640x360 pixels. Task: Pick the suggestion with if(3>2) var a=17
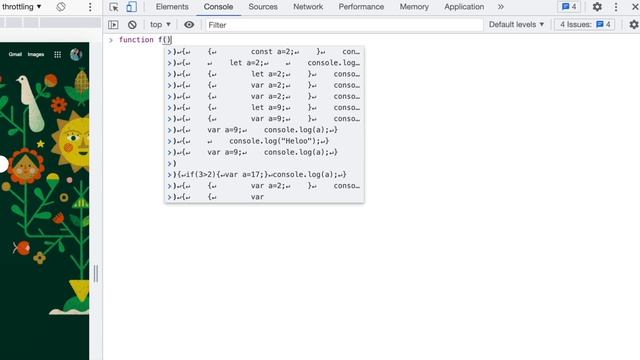[x=264, y=175]
